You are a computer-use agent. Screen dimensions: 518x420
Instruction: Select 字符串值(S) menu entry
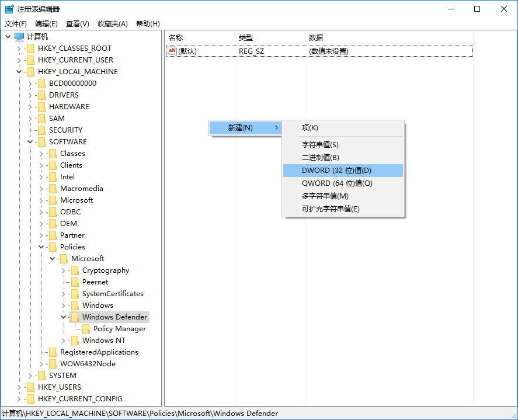pyautogui.click(x=343, y=145)
